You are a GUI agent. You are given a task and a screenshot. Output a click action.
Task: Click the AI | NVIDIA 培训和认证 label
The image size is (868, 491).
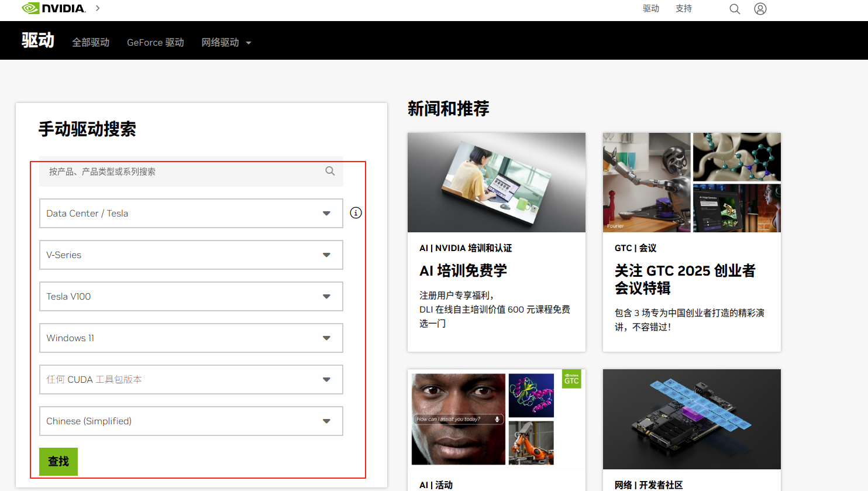[x=466, y=248]
